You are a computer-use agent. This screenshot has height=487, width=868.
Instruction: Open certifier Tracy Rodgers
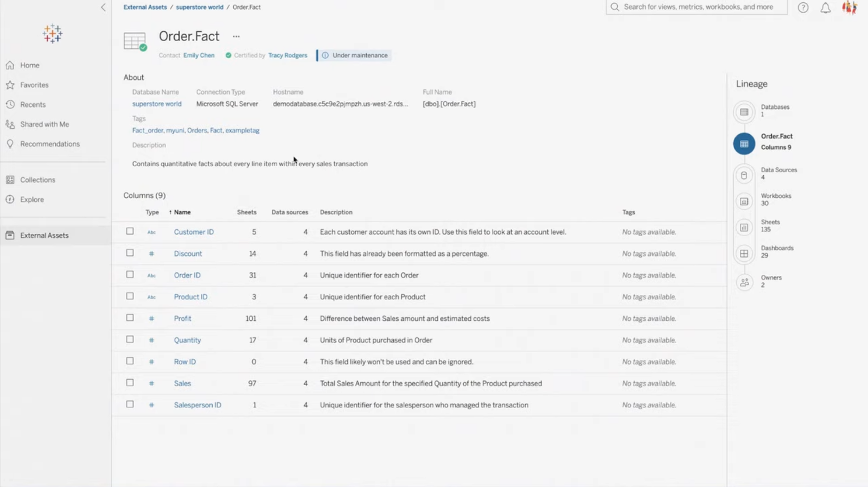tap(288, 55)
